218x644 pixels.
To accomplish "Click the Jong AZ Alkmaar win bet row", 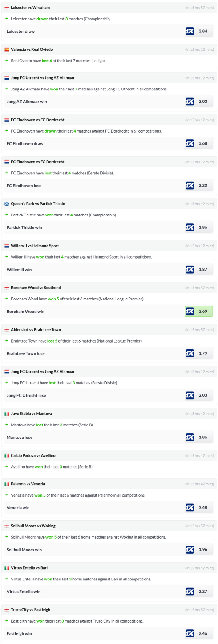I will [x=27, y=102].
